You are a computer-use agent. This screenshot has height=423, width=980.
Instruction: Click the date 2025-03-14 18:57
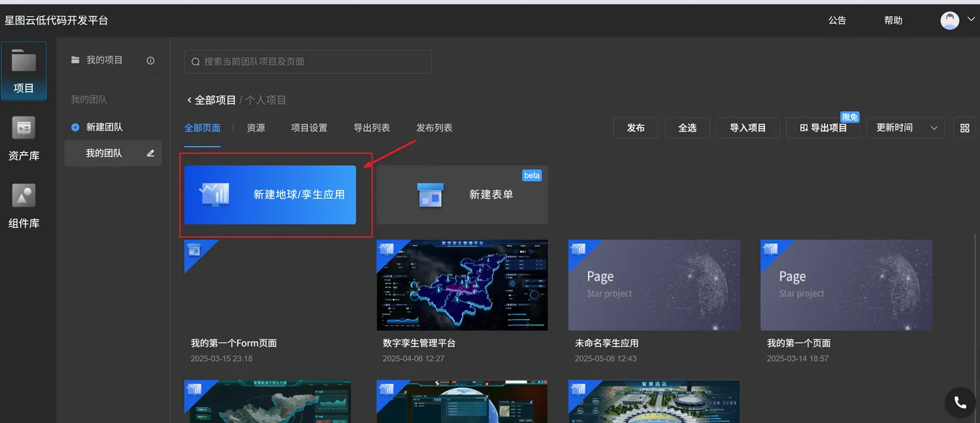(798, 359)
